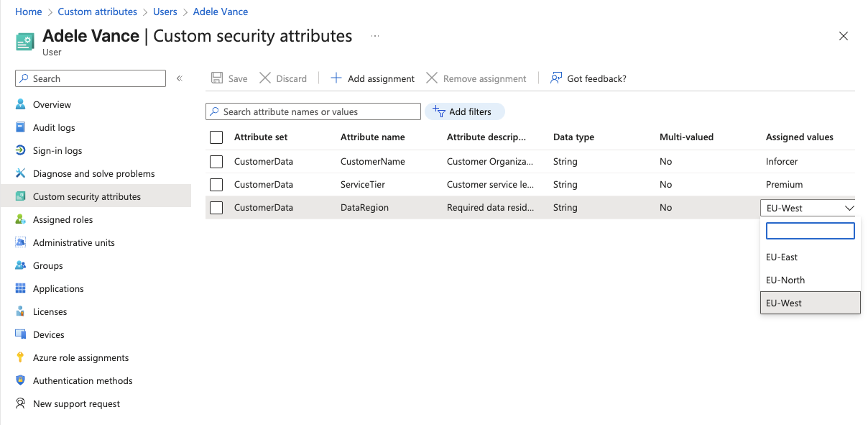Collapse the EU-West DataRegion dropdown

[x=849, y=208]
